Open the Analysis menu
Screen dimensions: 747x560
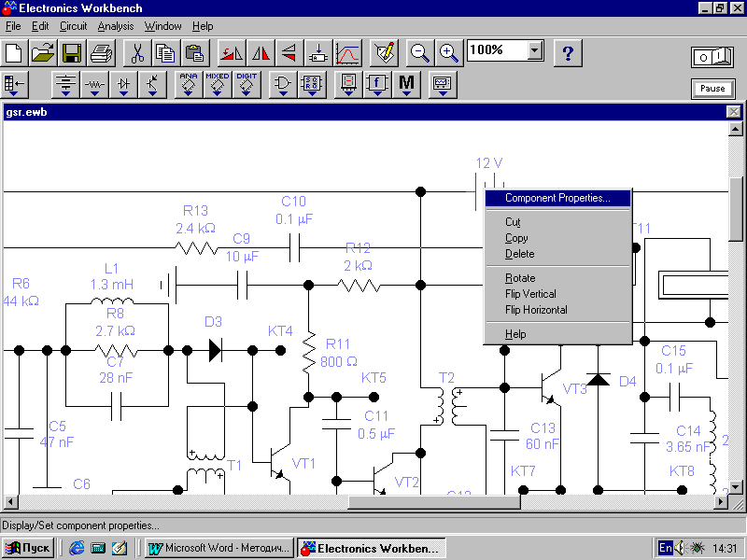click(x=115, y=26)
